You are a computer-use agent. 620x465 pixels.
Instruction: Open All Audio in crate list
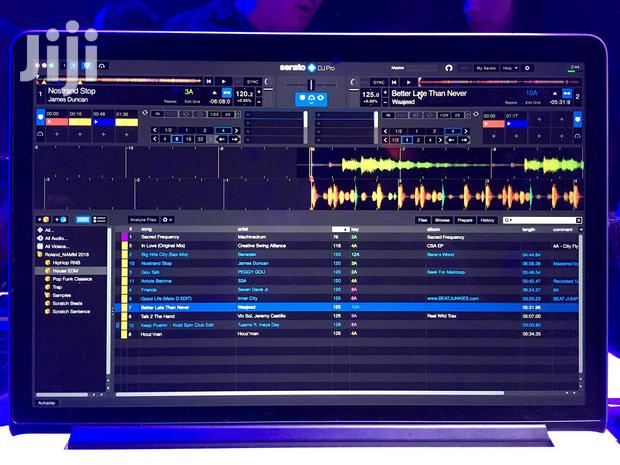[x=56, y=238]
